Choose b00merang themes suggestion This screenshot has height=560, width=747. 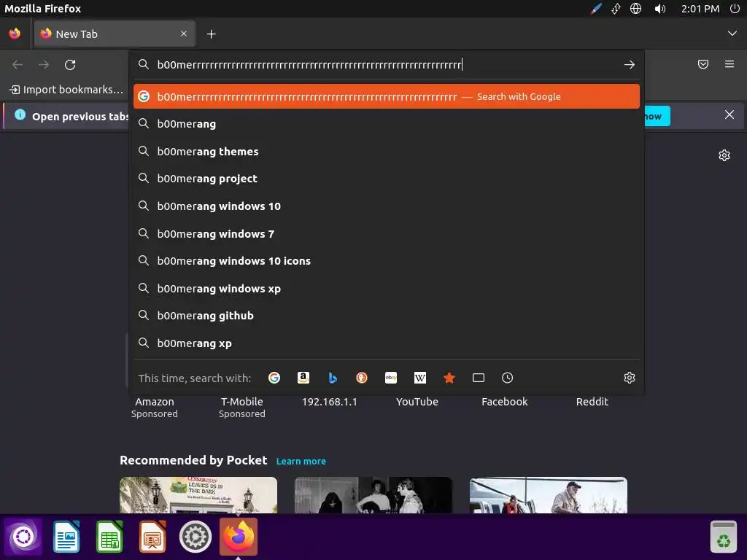coord(387,152)
